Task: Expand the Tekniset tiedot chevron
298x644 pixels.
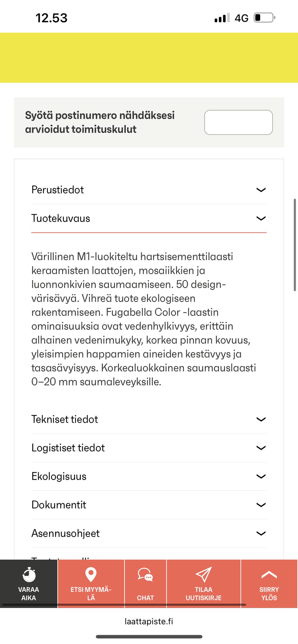Action: click(x=261, y=419)
